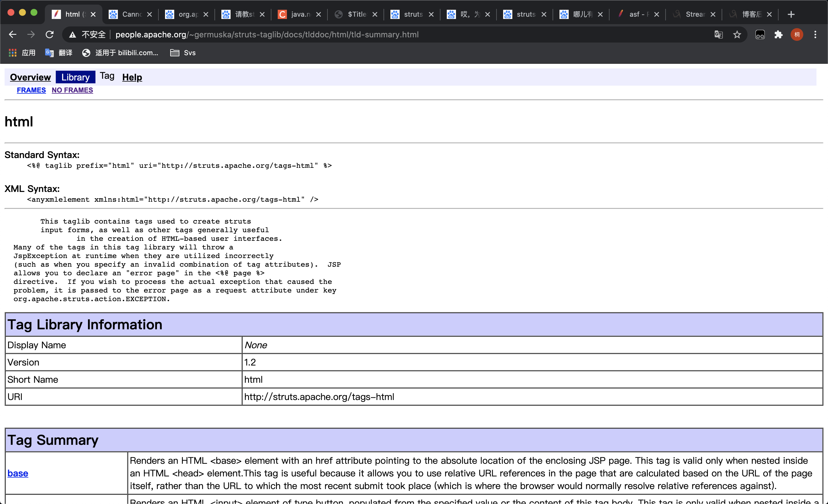Close the $Title tab
The image size is (828, 504).
pyautogui.click(x=375, y=14)
